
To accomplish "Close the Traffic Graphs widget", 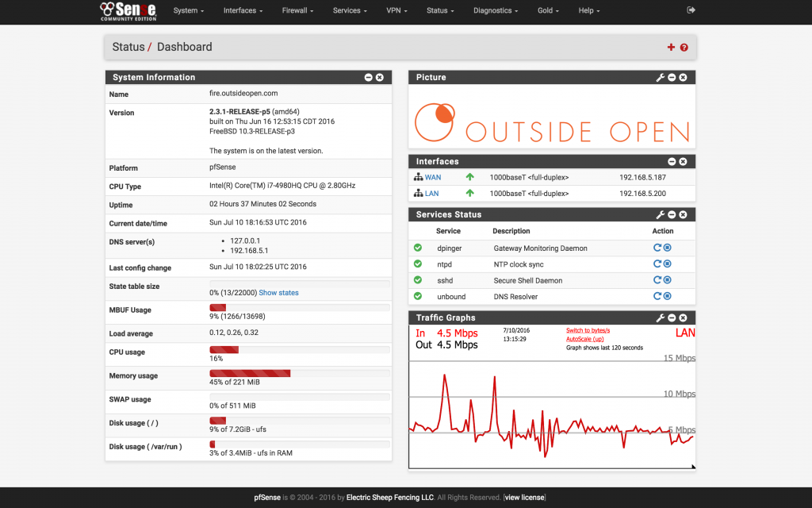I will point(683,317).
